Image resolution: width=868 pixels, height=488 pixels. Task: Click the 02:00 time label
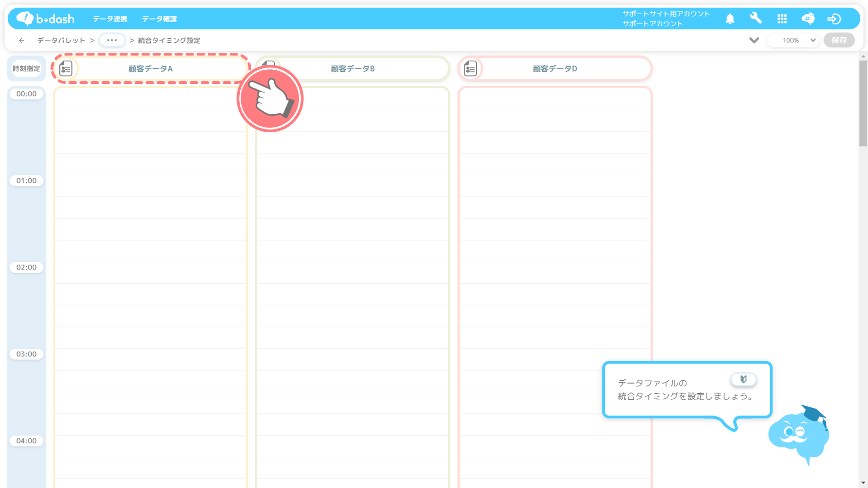click(26, 267)
